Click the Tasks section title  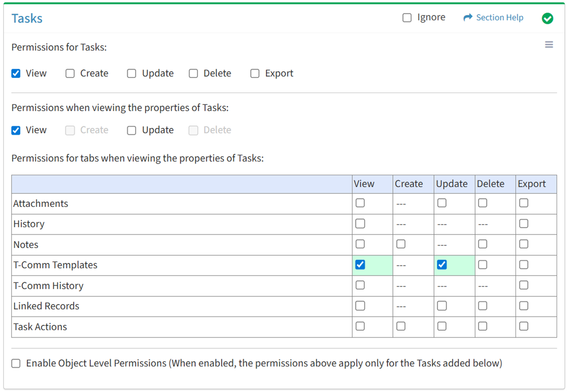coord(27,19)
